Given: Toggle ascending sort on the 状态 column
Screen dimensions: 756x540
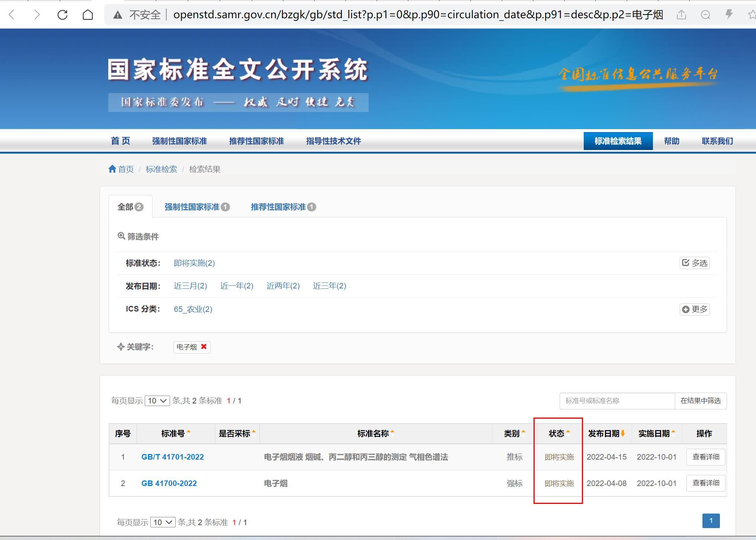Looking at the screenshot, I should point(569,431).
